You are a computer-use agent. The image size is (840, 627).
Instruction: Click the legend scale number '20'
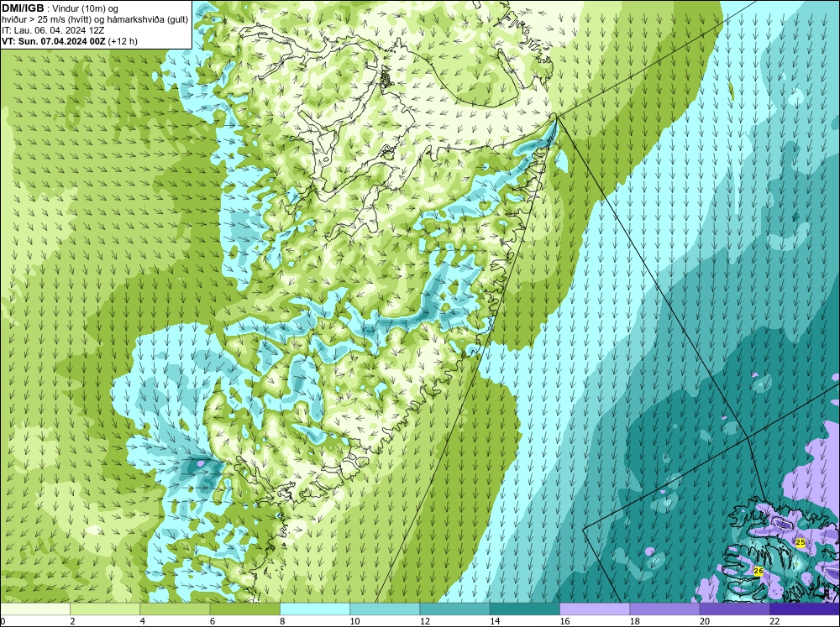[705, 621]
